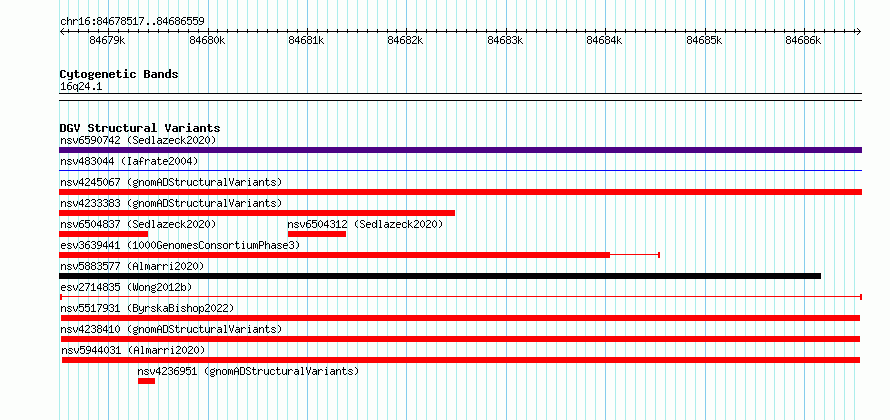Screen dimensions: 890x420
Task: Select the purple nsv6590742 variant bar
Action: 460,150
